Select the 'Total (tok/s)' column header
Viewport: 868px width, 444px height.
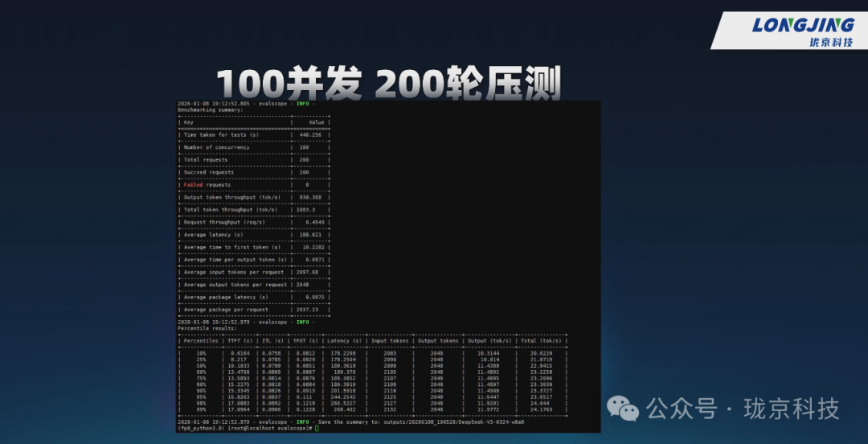click(541, 341)
